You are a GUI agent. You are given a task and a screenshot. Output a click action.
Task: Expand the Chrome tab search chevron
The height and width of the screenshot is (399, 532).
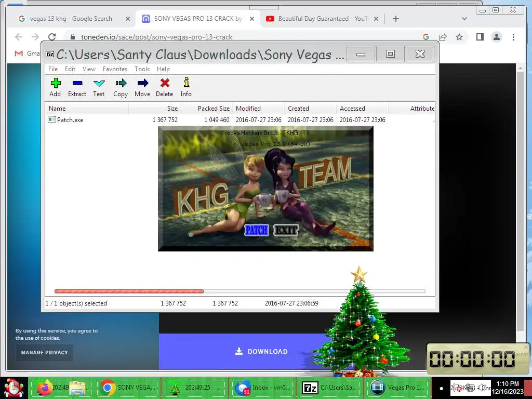click(x=464, y=19)
